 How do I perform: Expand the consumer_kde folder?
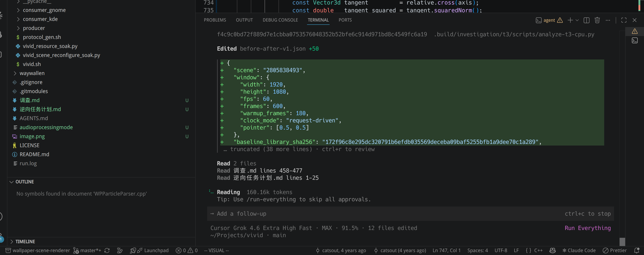(x=40, y=19)
